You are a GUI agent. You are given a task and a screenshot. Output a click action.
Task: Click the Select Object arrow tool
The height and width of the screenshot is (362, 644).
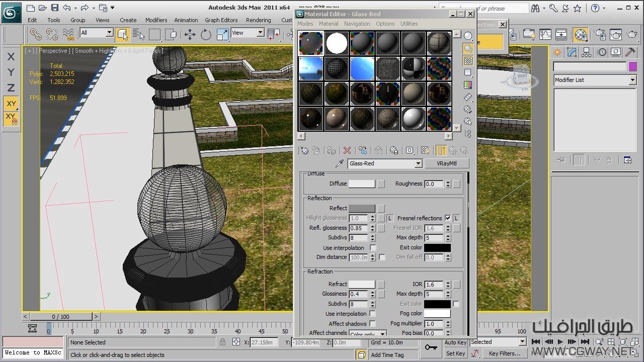122,34
